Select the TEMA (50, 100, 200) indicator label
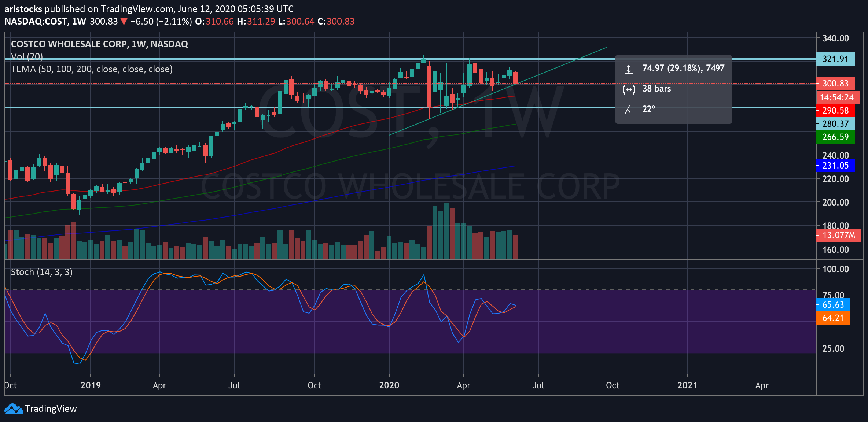 [x=92, y=69]
